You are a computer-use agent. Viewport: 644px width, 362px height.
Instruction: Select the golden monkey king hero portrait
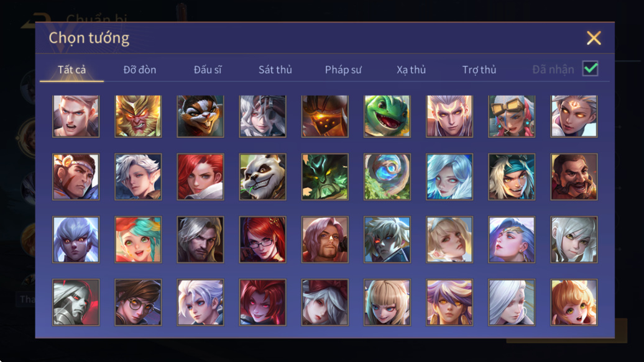[138, 116]
